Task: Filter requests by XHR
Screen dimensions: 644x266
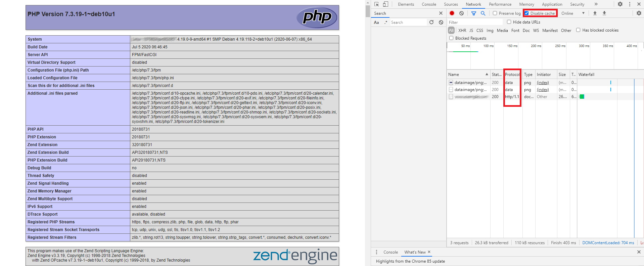Action: [x=462, y=30]
